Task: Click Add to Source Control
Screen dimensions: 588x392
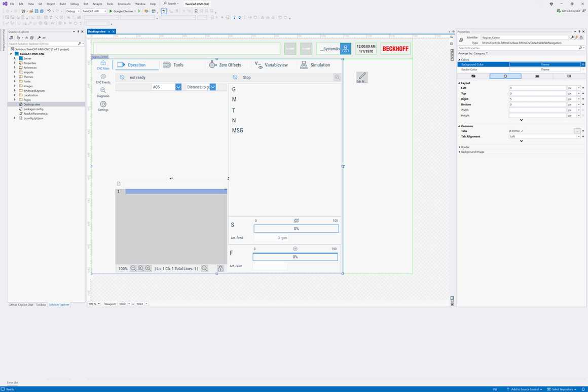Action: [524, 389]
